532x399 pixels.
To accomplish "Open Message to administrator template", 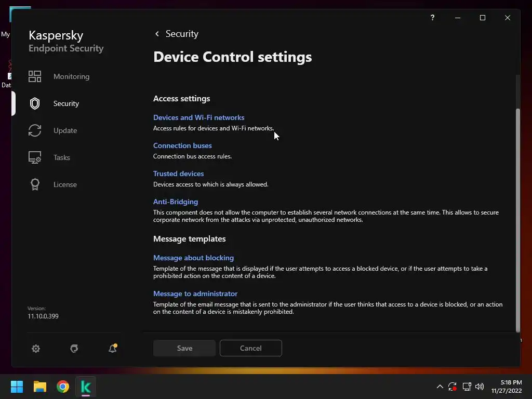I will (195, 294).
